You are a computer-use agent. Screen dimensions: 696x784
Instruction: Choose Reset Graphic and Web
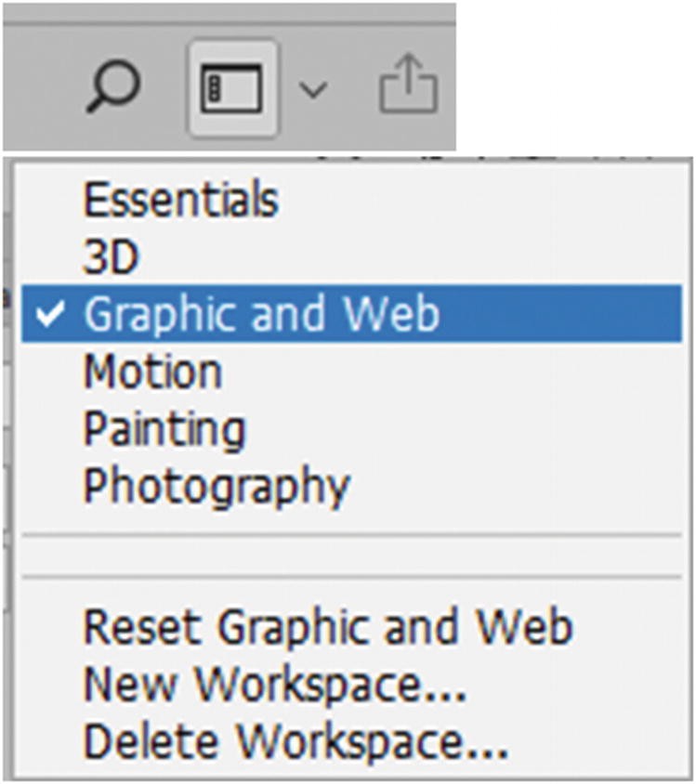[x=328, y=626]
